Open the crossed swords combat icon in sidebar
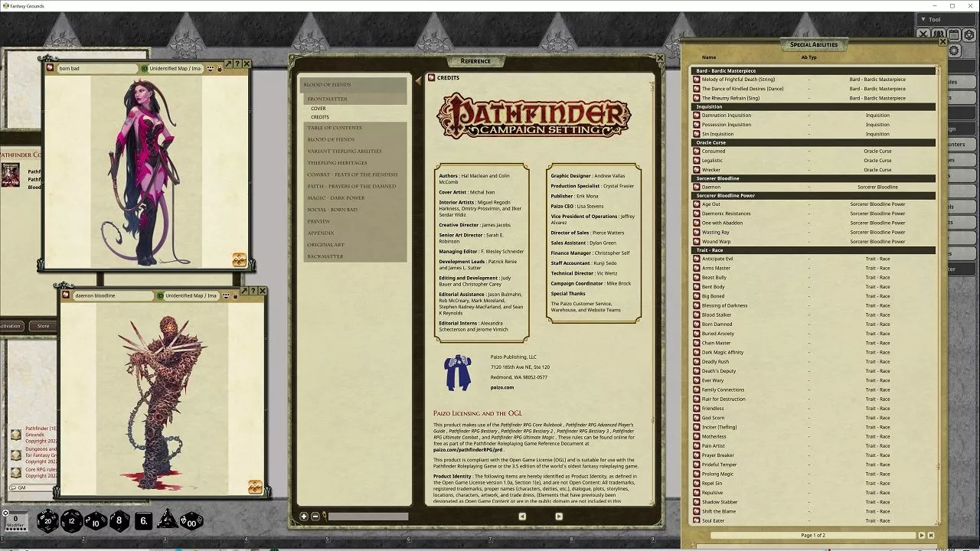This screenshot has width=980, height=551. click(x=924, y=34)
